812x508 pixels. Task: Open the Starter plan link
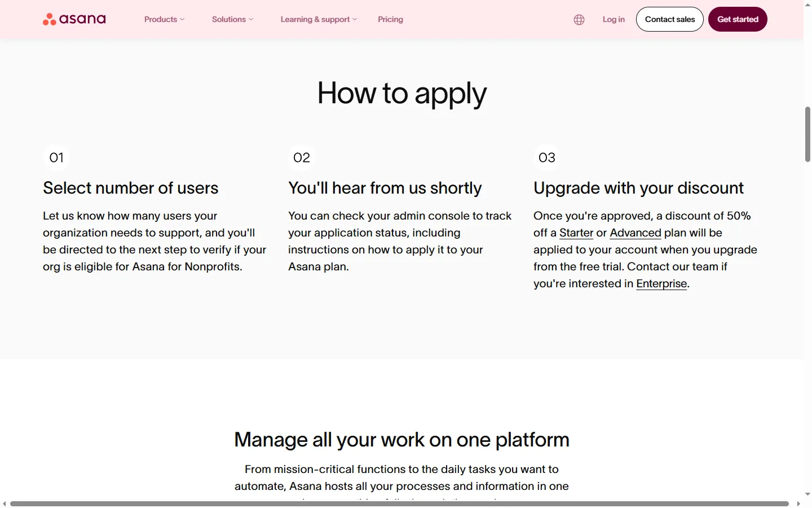click(x=576, y=233)
